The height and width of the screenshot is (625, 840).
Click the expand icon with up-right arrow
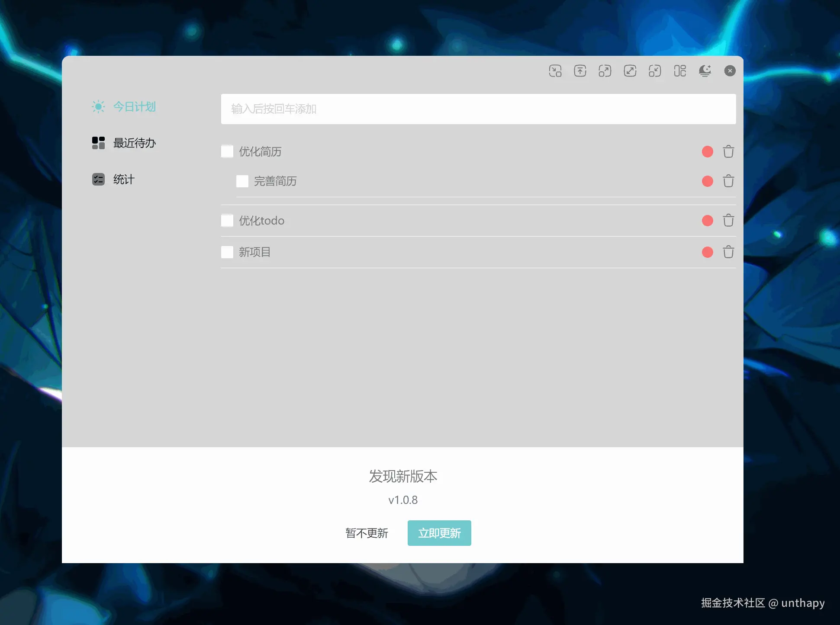(605, 71)
